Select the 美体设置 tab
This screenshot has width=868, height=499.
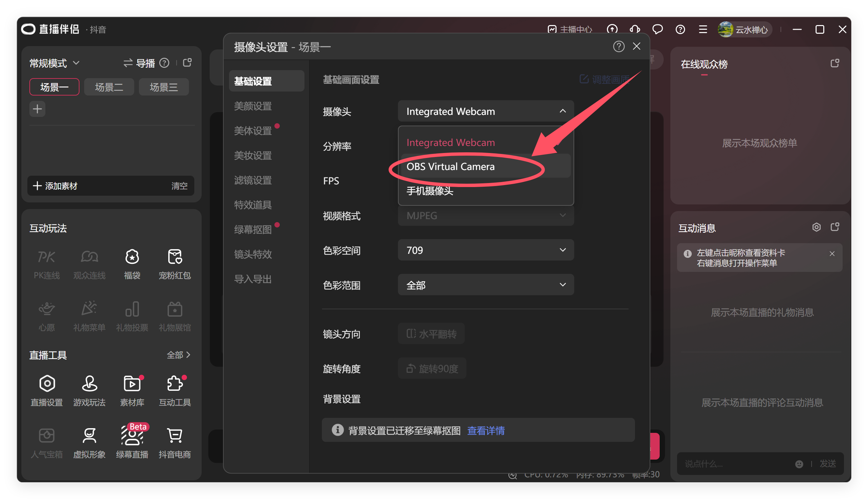253,131
